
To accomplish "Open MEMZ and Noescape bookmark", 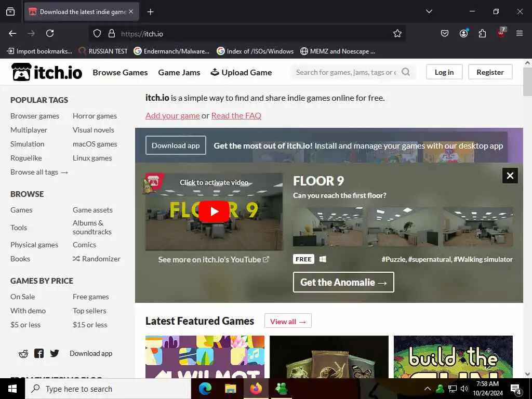I will pyautogui.click(x=338, y=51).
